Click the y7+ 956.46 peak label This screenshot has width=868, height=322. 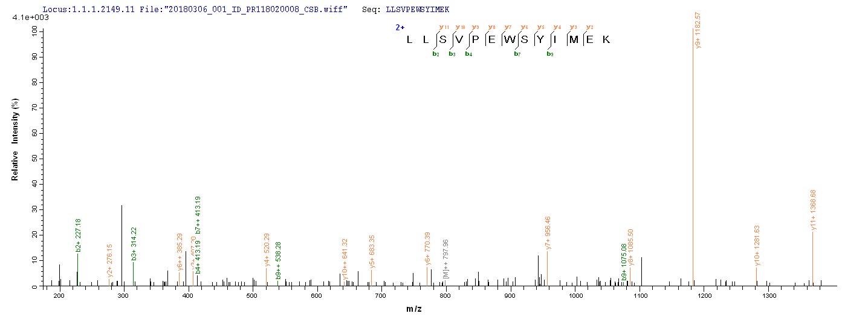[548, 233]
